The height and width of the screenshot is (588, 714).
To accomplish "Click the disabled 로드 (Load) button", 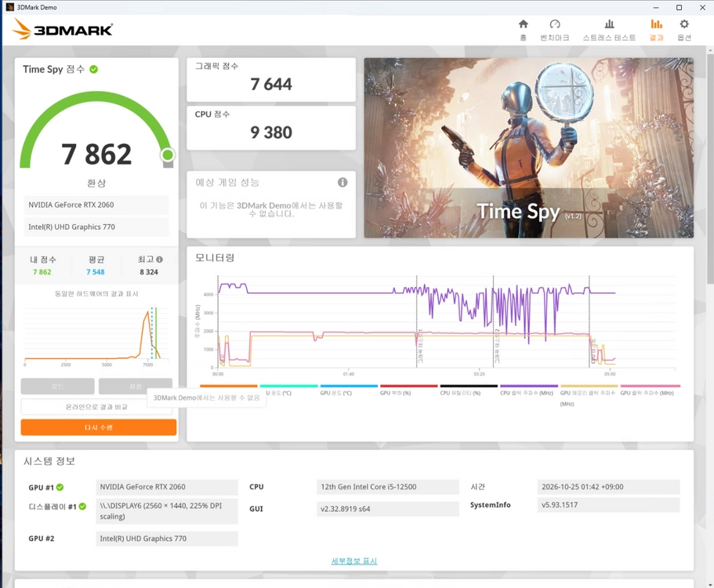I will point(57,387).
